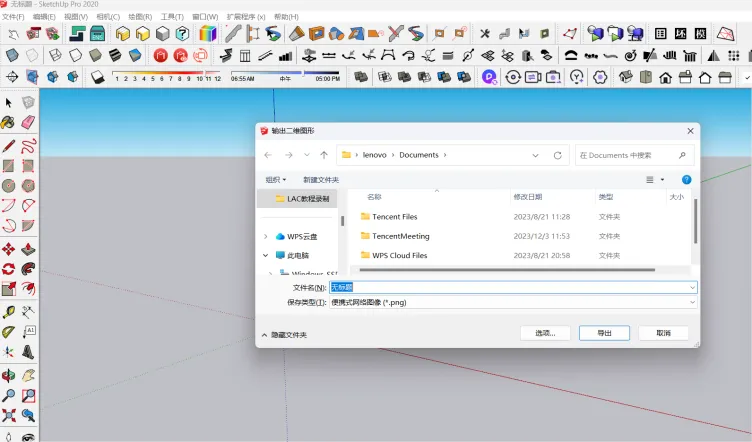Select the Zoom Window tool
This screenshot has width=752, height=442.
tap(28, 395)
